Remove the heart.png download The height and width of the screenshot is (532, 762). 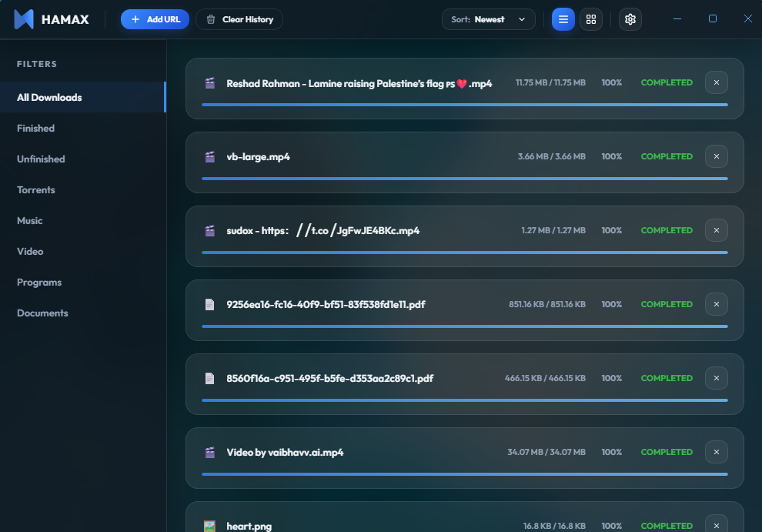(x=717, y=525)
